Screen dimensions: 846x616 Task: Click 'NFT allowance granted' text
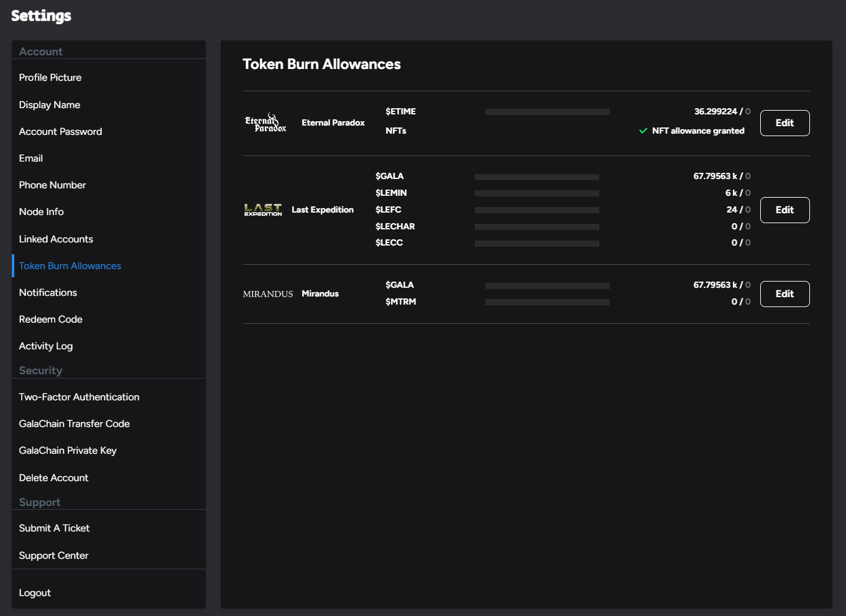(698, 131)
